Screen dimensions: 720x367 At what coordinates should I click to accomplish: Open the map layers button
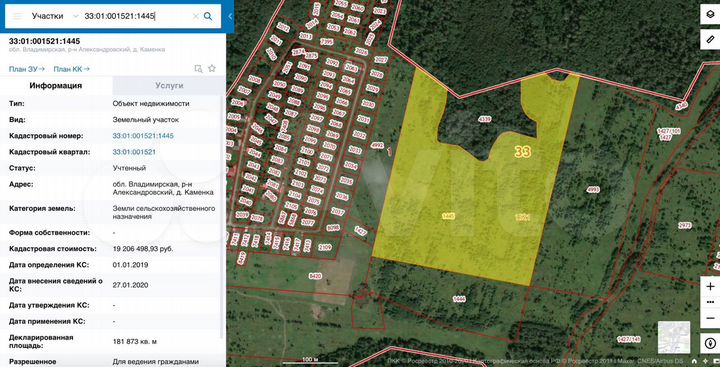click(710, 14)
